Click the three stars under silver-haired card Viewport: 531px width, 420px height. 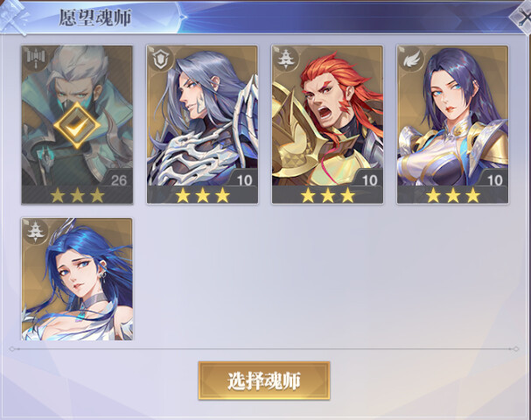[202, 195]
